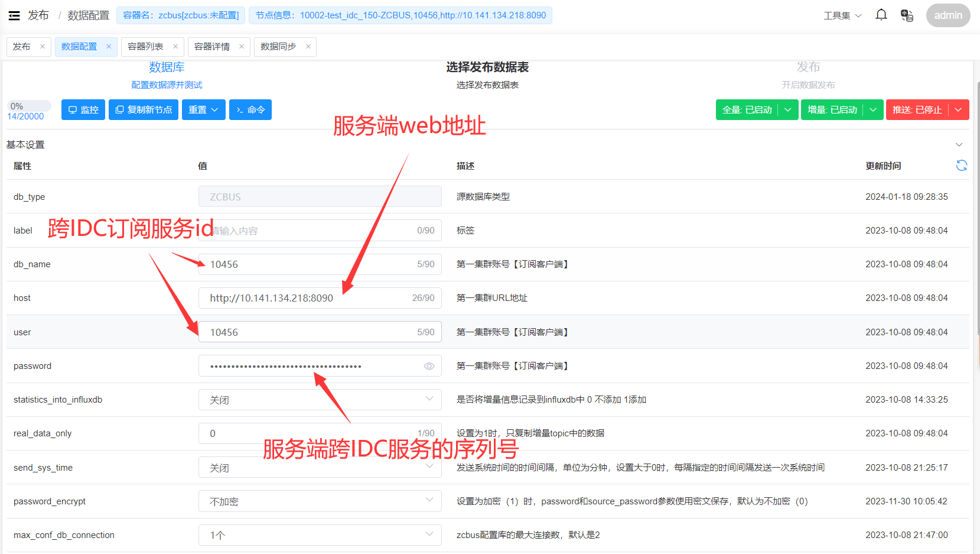Viewport: 980px width, 554px height.
Task: Open statistics_into_influxdb dropdown
Action: [320, 400]
